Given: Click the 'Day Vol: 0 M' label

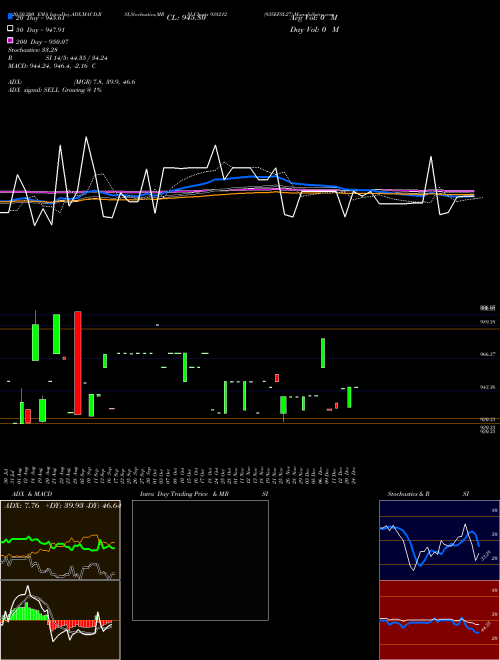Looking at the screenshot, I should tap(314, 30).
